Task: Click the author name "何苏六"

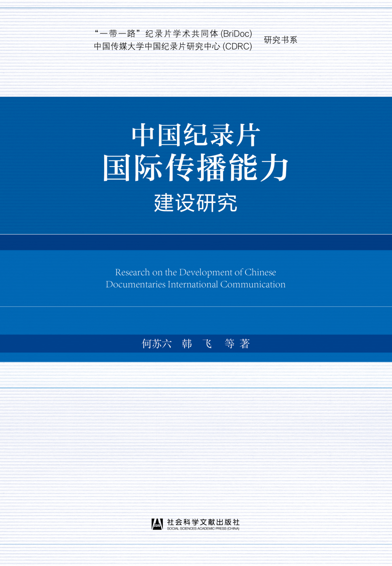Action: (157, 344)
